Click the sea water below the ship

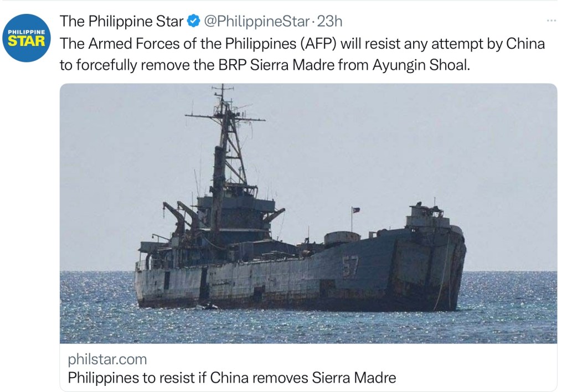[x=308, y=327]
